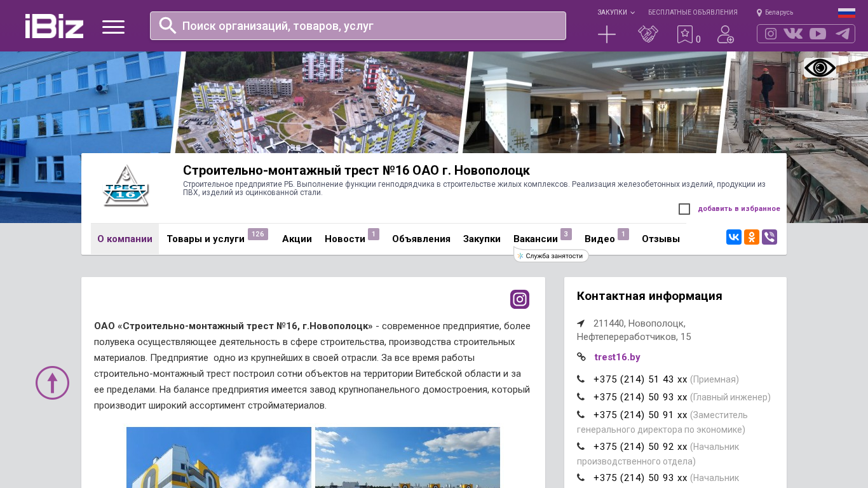Viewport: 868px width, 488px height.
Task: Switch language via Russian flag
Action: 846,12
